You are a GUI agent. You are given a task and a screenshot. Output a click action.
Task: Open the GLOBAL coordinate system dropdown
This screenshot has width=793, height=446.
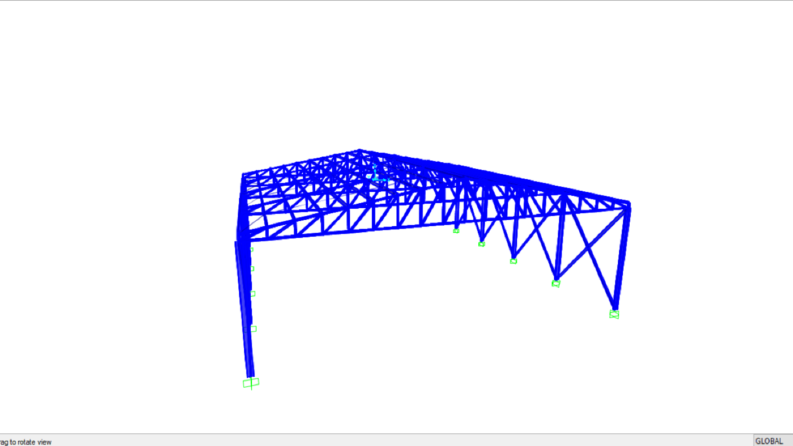click(x=772, y=441)
